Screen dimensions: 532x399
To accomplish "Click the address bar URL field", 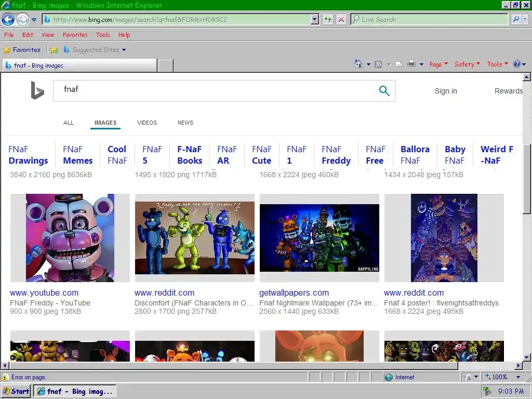I will 177,19.
